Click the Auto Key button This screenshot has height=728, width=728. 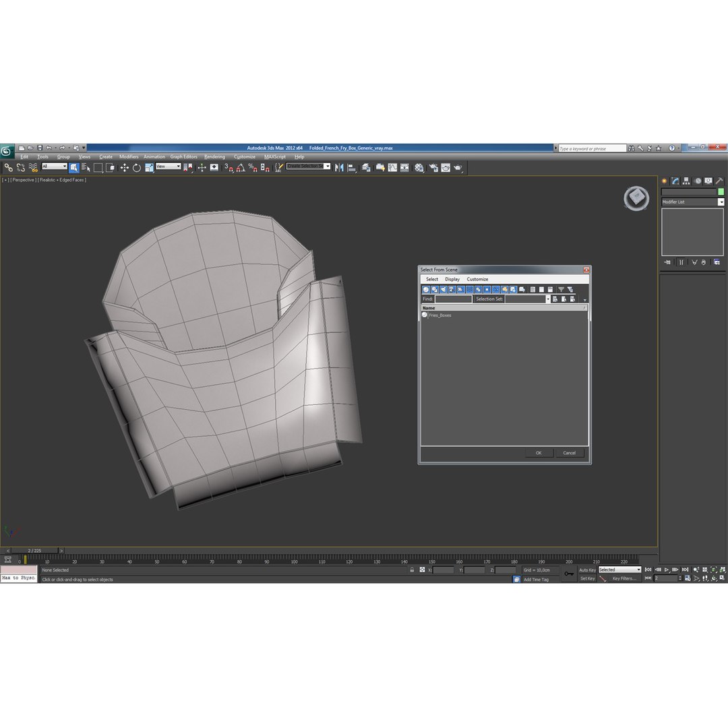(x=587, y=570)
